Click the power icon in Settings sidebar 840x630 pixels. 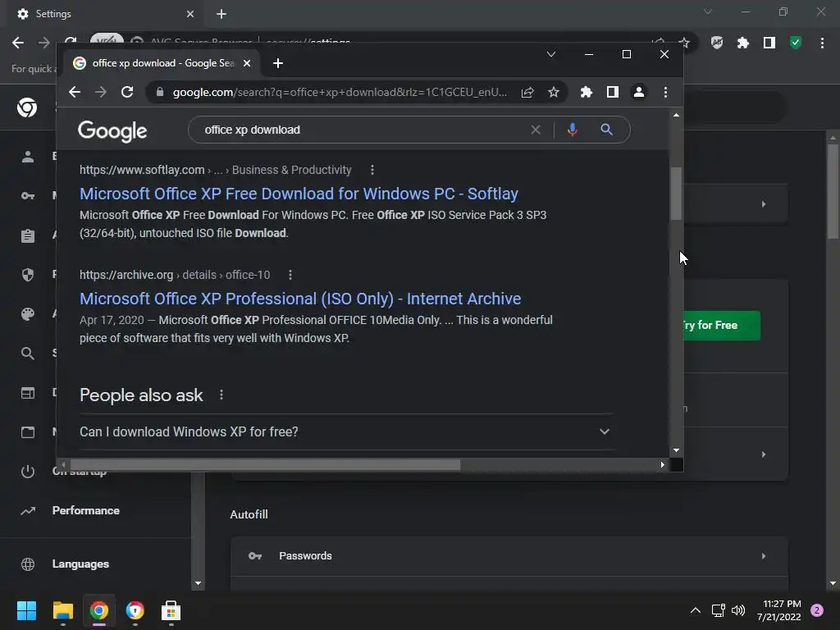coord(28,472)
